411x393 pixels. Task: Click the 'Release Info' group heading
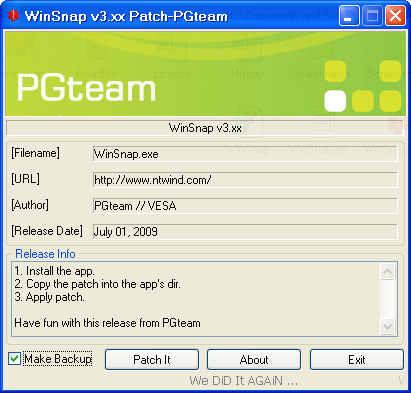click(45, 254)
